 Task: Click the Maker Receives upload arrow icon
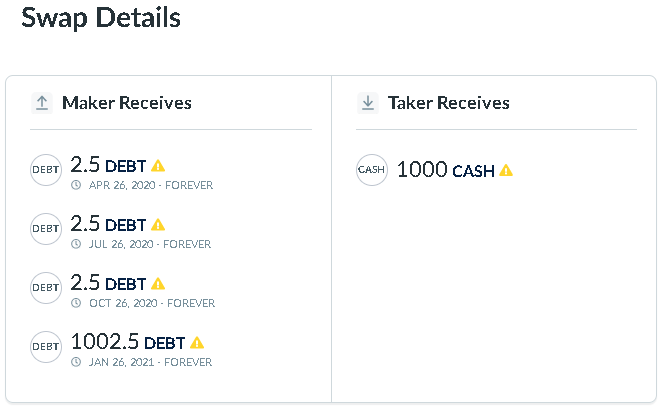pyautogui.click(x=42, y=103)
